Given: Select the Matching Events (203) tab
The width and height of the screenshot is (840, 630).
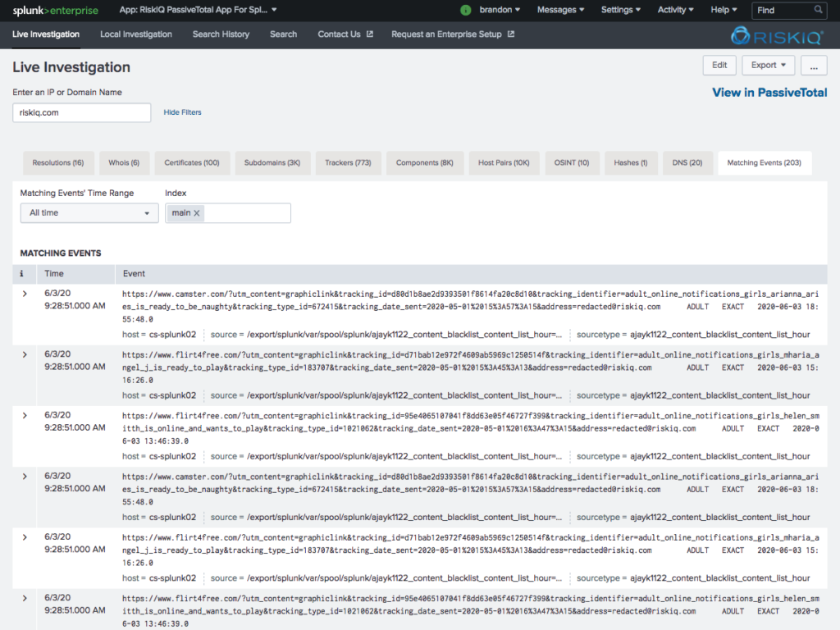Looking at the screenshot, I should [x=765, y=163].
